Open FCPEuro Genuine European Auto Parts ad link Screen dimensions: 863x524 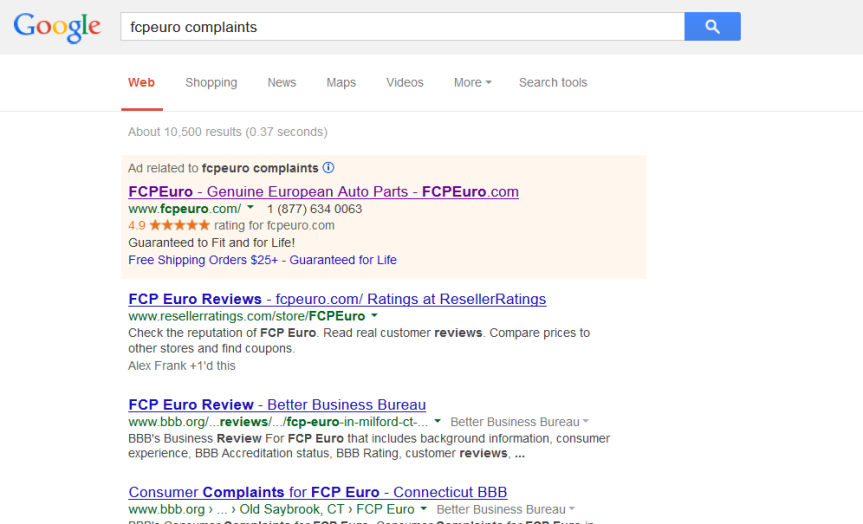[x=323, y=191]
